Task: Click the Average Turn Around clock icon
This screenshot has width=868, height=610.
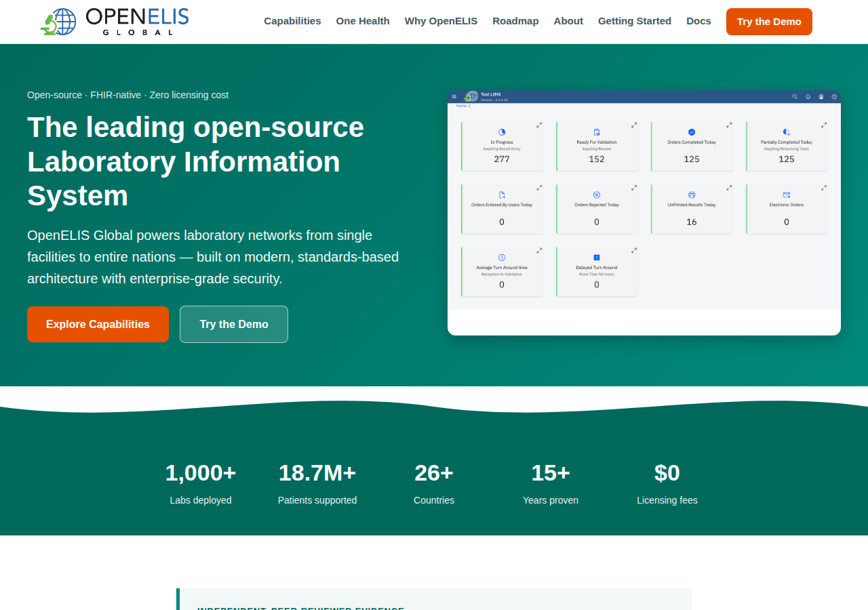Action: (x=502, y=258)
